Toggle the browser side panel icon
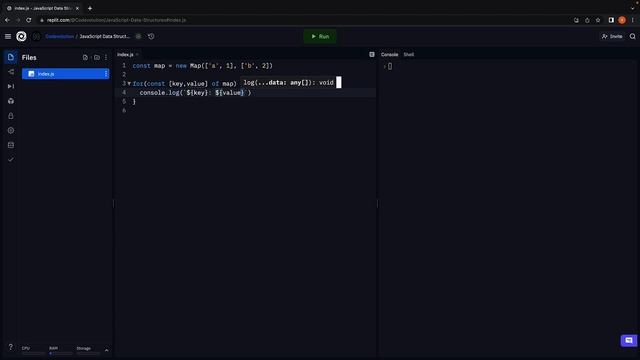This screenshot has width=640, height=360. 611,20
